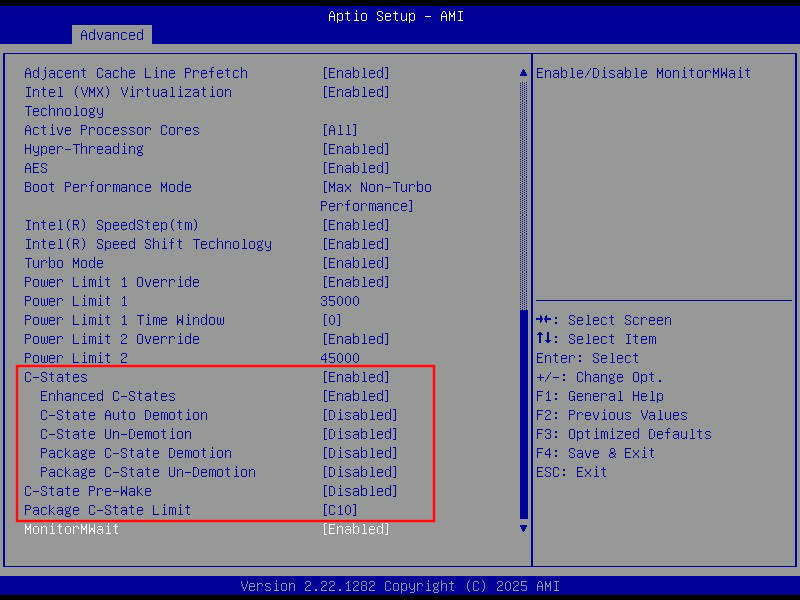Click F3: Optimized Defaults hint
The height and width of the screenshot is (600, 800).
point(623,434)
